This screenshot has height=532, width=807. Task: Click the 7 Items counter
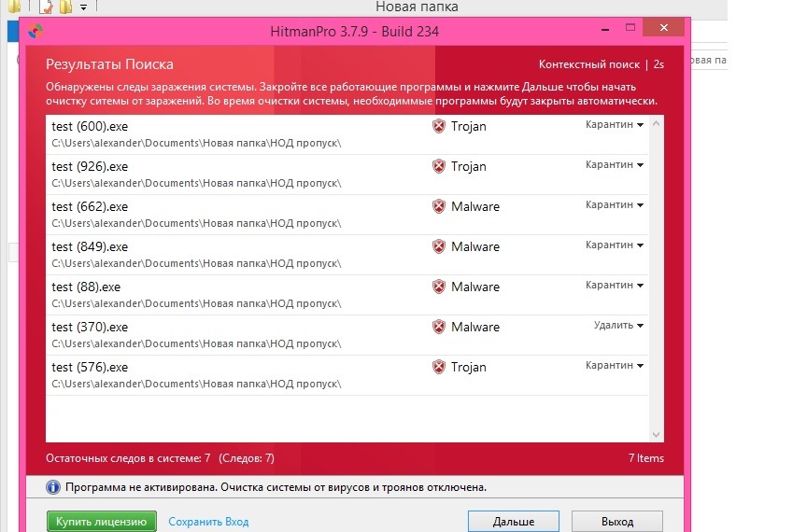coord(646,458)
